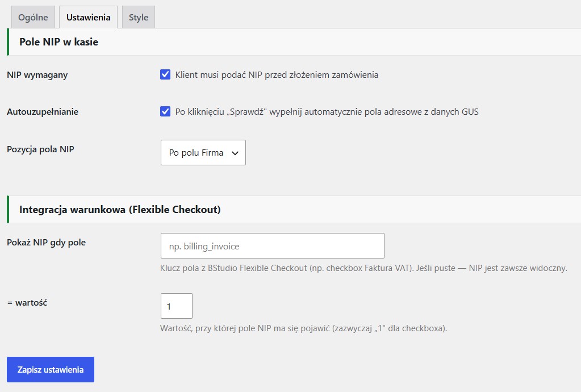Click the '= wartość' field containing 1

177,306
